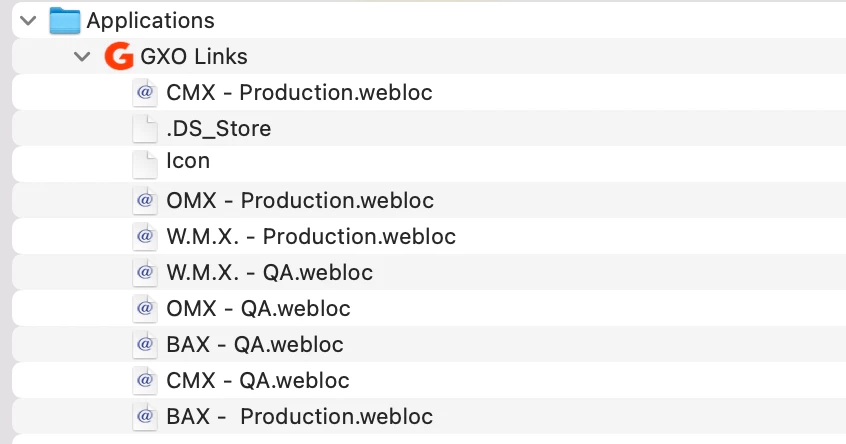846x444 pixels.
Task: Select CMX - QA.webloc file row
Action: (429, 380)
